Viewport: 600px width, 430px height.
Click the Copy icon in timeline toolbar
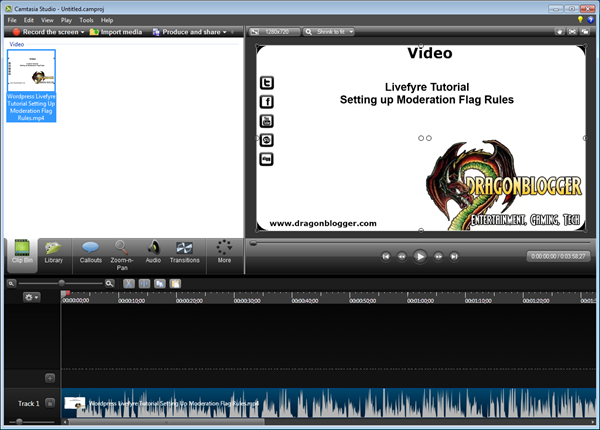click(160, 283)
